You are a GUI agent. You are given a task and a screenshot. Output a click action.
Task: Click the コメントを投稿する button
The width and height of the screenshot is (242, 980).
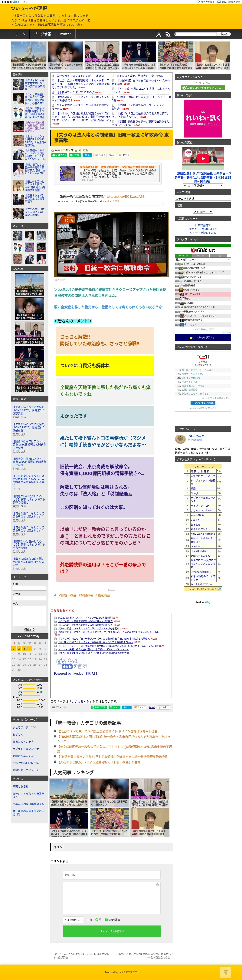(x=112, y=931)
